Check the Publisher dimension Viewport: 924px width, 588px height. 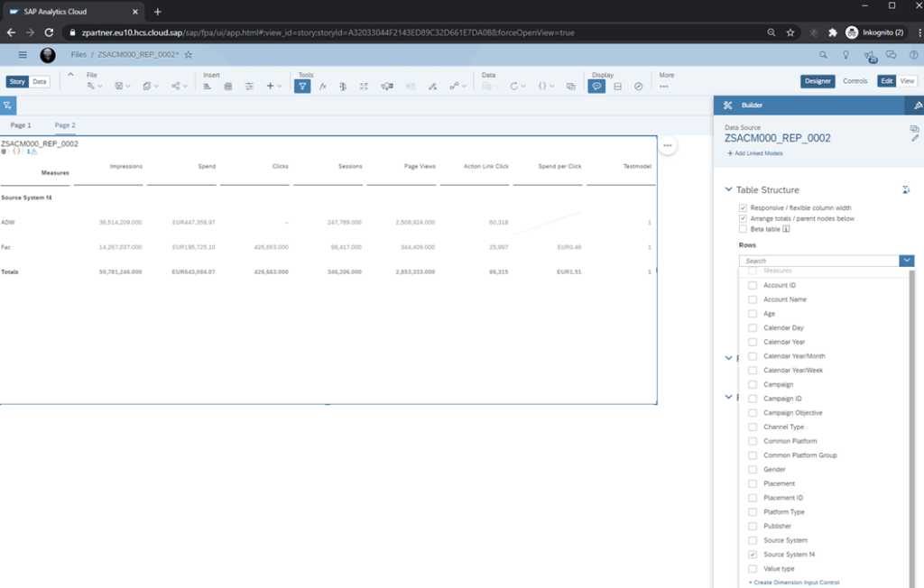(753, 526)
